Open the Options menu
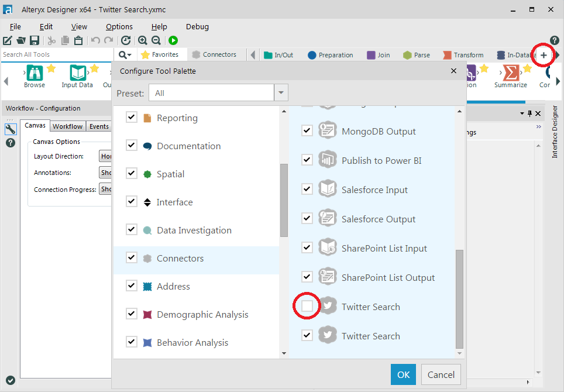This screenshot has height=392, width=564. coord(119,26)
